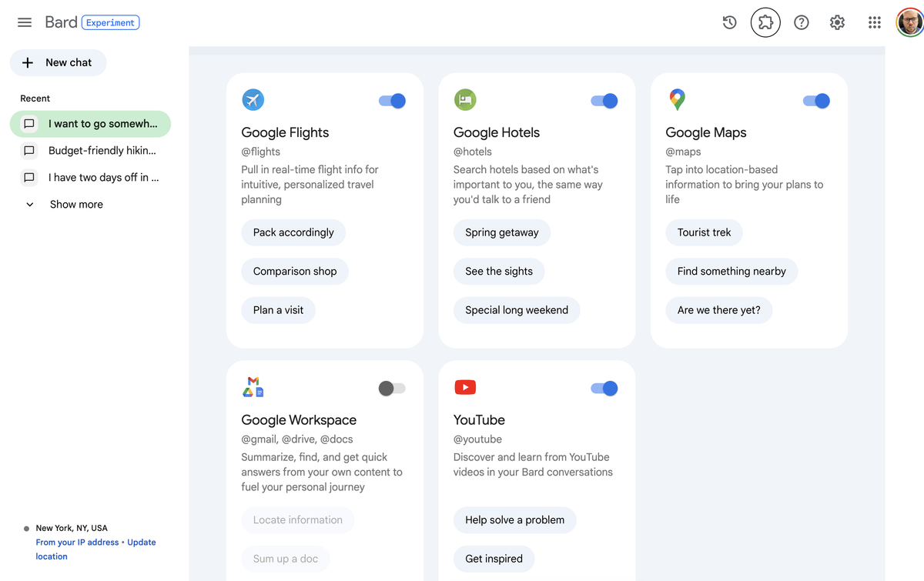Select the Google Maps pin icon
The height and width of the screenshot is (581, 924).
tap(676, 99)
